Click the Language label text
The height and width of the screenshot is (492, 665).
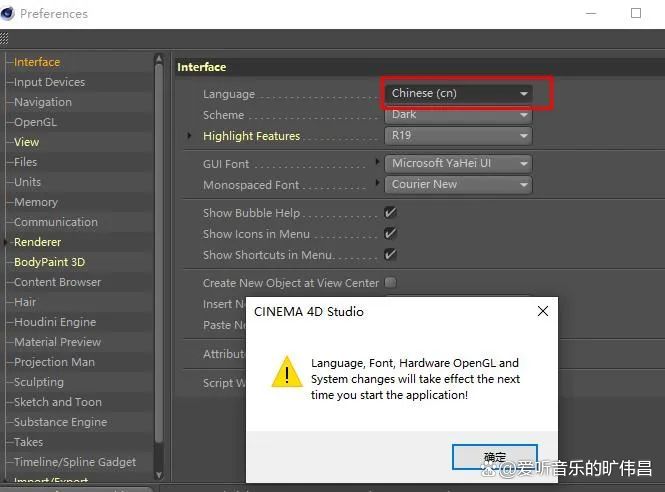[229, 94]
